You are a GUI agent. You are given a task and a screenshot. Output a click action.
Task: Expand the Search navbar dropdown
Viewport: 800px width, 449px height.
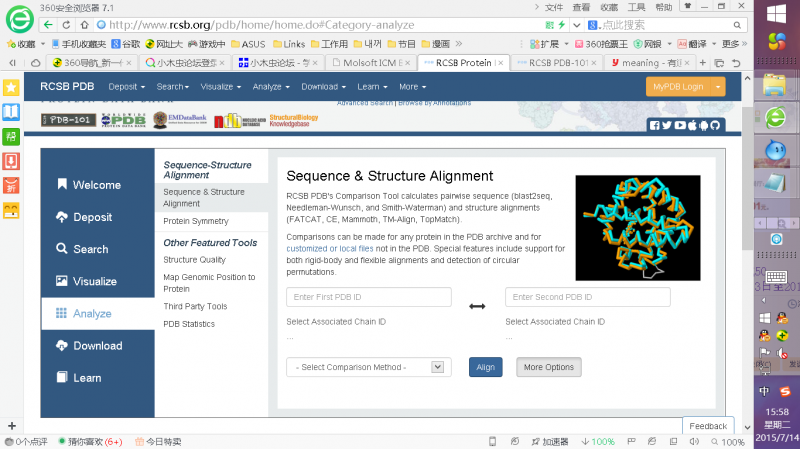[172, 87]
